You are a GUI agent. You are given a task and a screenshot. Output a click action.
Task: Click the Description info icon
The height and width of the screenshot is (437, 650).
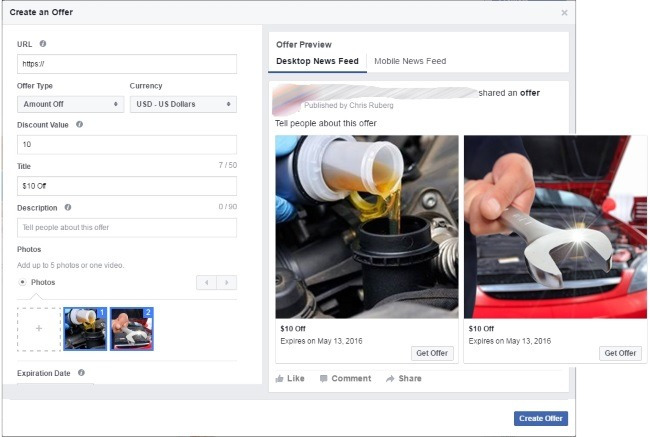68,207
